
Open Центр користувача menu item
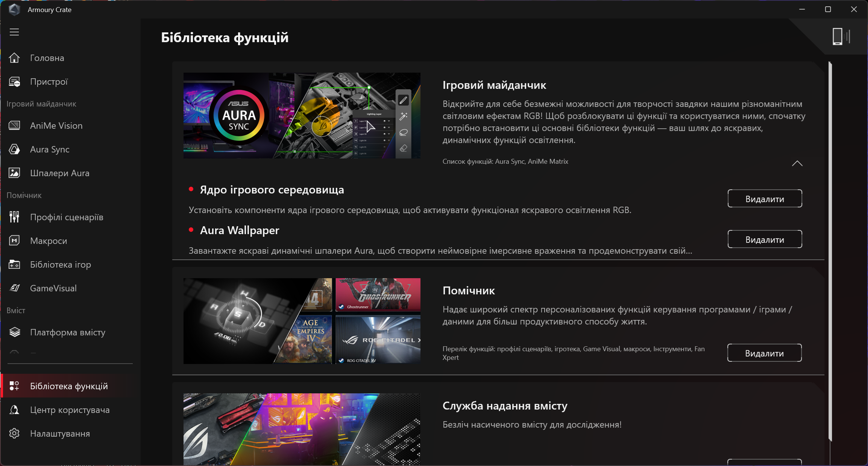[x=70, y=410]
